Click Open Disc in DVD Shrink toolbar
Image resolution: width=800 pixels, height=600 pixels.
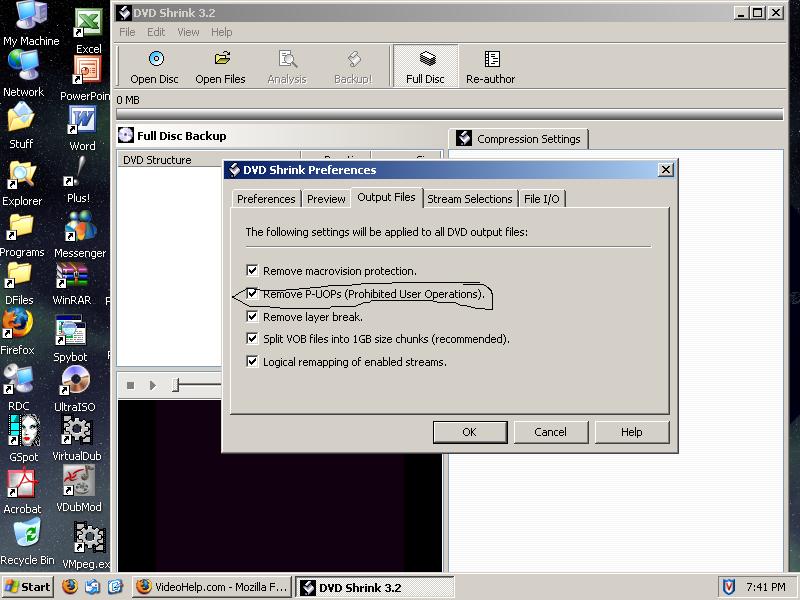(154, 67)
